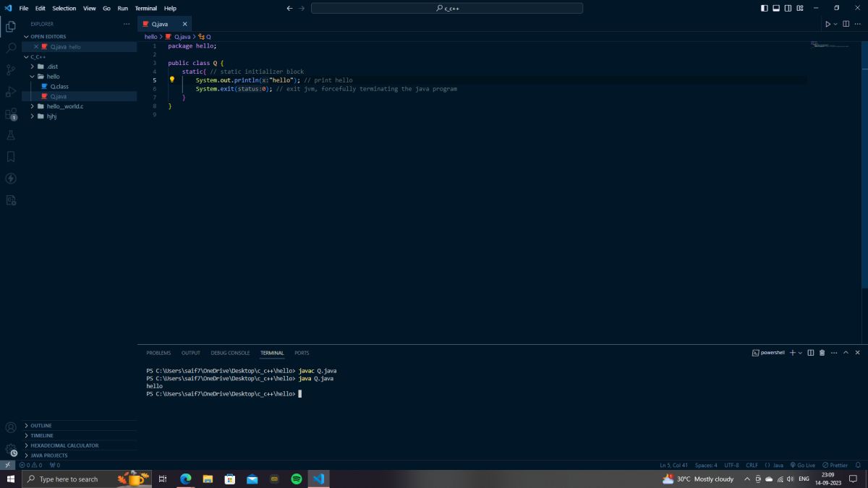
Task: Switch to the DEBUG CONSOLE tab
Action: (230, 353)
